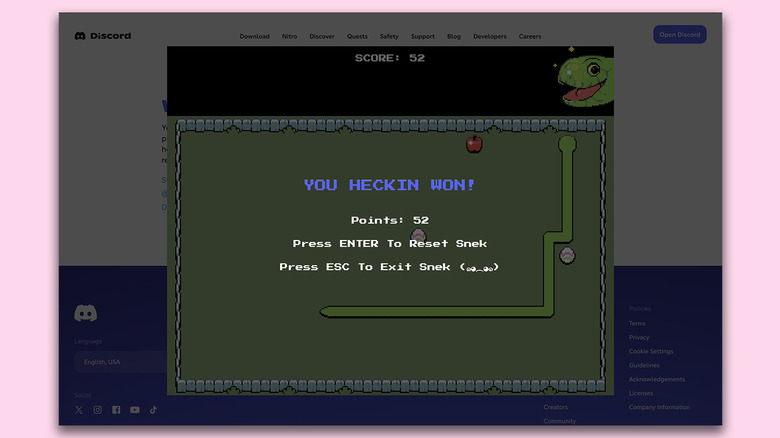This screenshot has width=780, height=438.
Task: Go to the Nitro page
Action: pyautogui.click(x=289, y=36)
